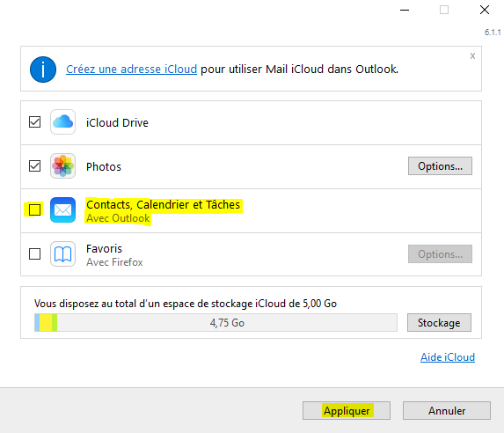Open the Aide iCloud link
Screen dimensions: 504x433
point(448,357)
